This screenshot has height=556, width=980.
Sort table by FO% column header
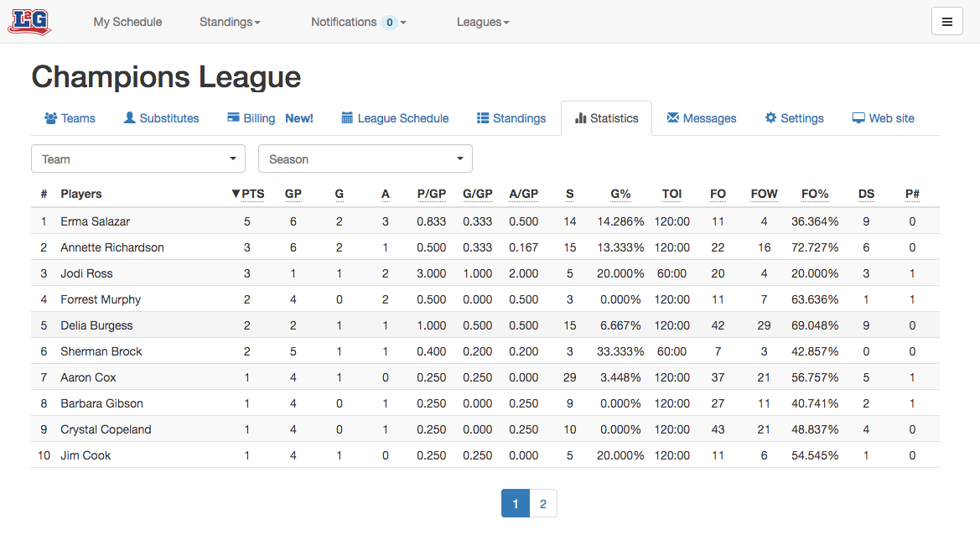814,194
